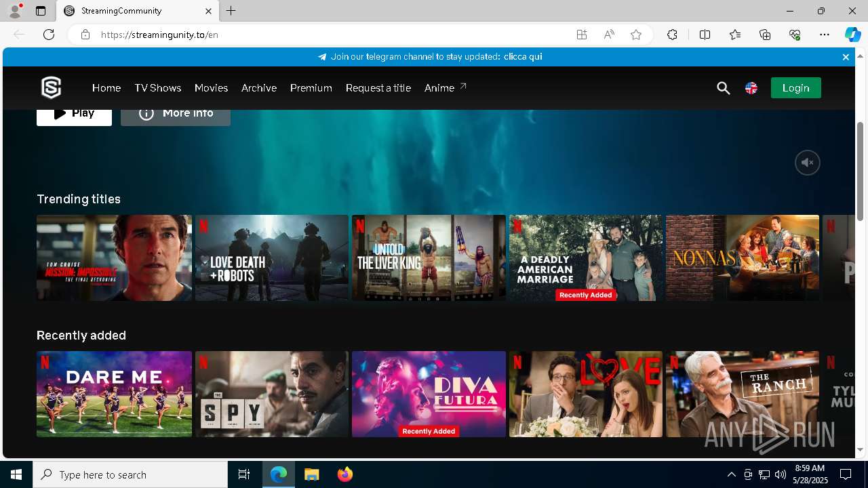868x488 pixels.
Task: Change language via UK flag icon
Action: (x=751, y=88)
